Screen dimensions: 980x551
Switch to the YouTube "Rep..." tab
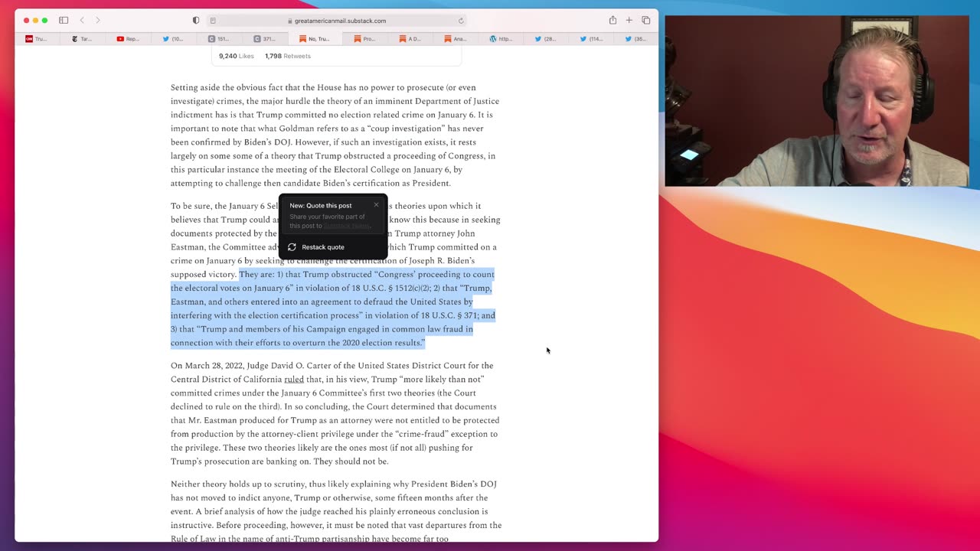pyautogui.click(x=128, y=38)
